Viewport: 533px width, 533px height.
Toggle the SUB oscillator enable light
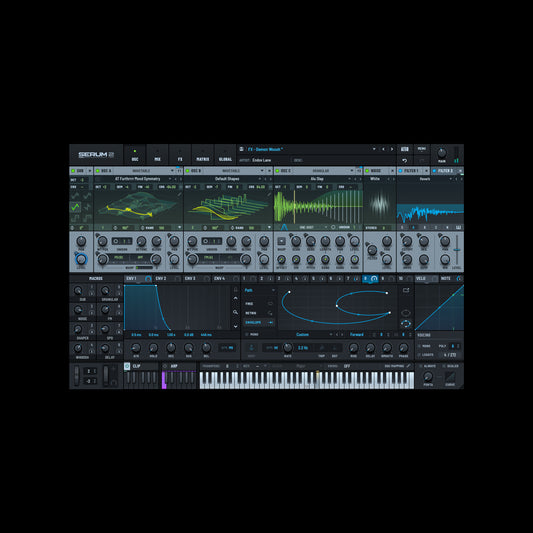[x=73, y=171]
